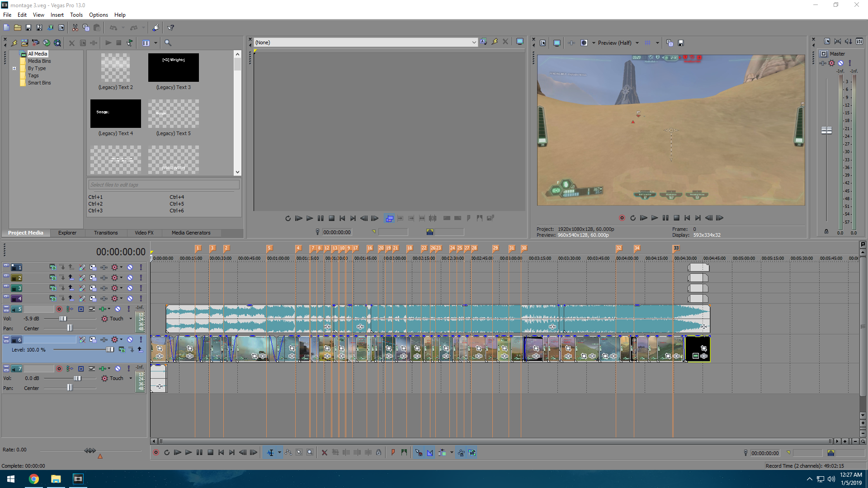Viewport: 868px width, 488px height.
Task: Open the Tools menu
Action: pos(76,14)
